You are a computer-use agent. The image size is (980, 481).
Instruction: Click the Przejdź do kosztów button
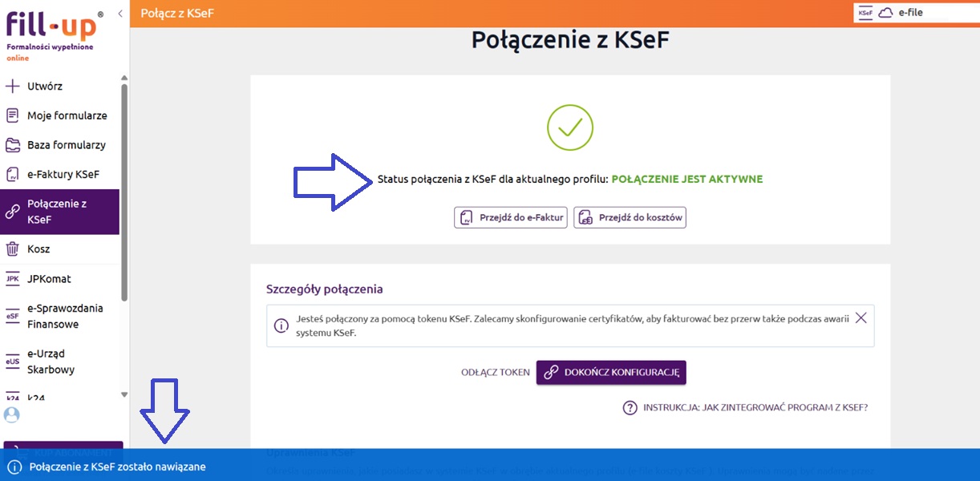[x=630, y=217]
